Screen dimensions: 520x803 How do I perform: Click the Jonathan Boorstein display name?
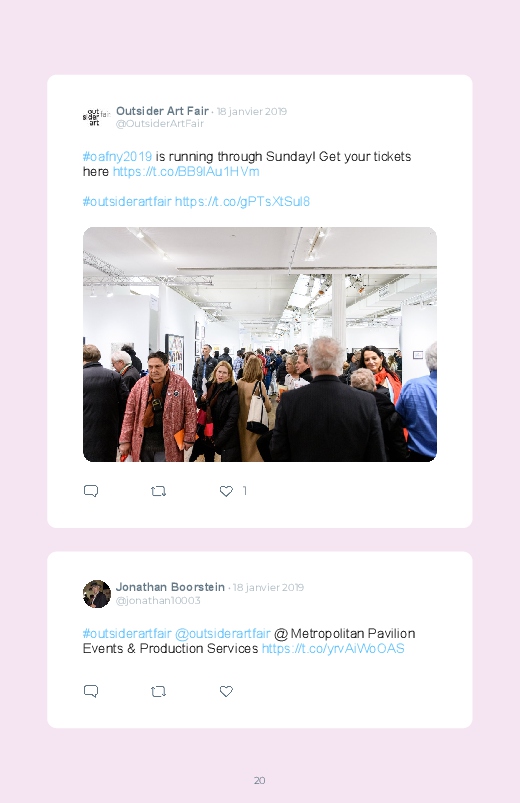(170, 587)
